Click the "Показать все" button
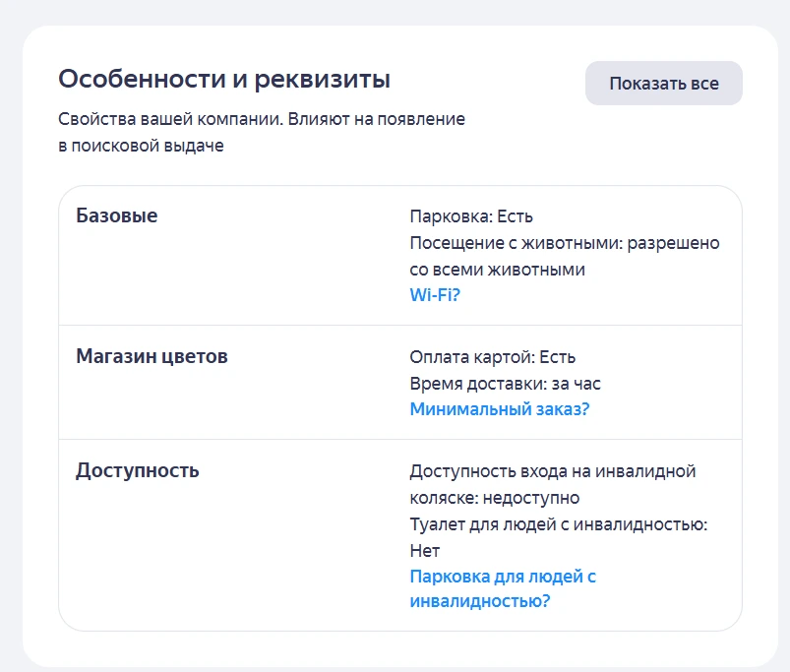This screenshot has height=672, width=790. click(663, 83)
